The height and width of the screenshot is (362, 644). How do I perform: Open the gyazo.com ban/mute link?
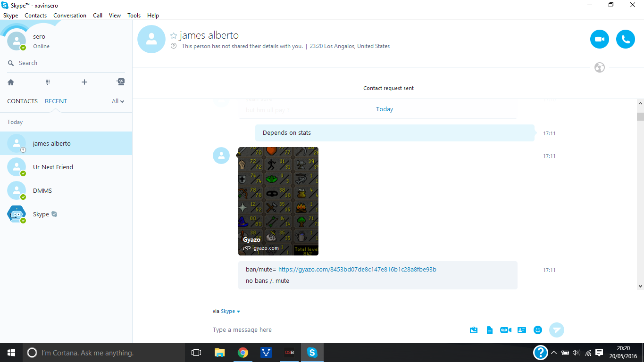pyautogui.click(x=357, y=270)
